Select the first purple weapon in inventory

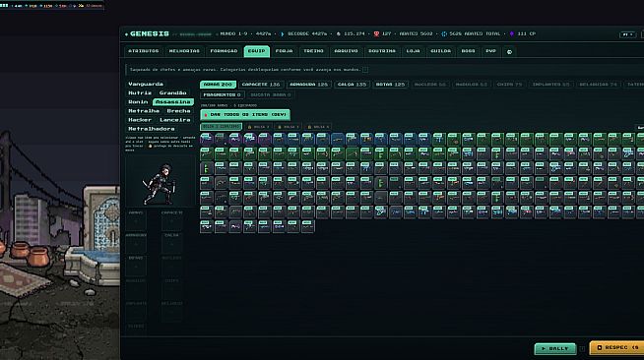pos(206,139)
